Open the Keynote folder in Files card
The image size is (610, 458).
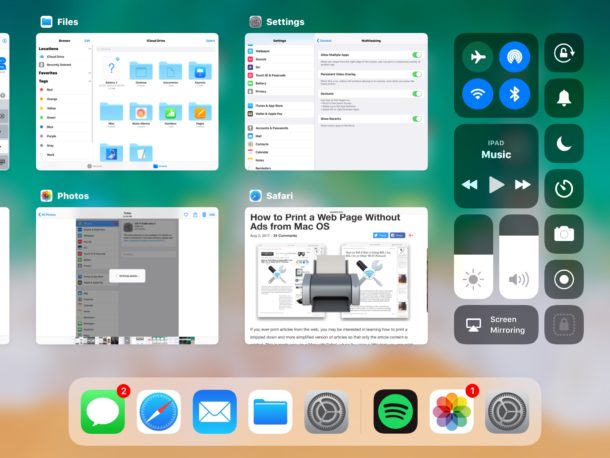(200, 73)
